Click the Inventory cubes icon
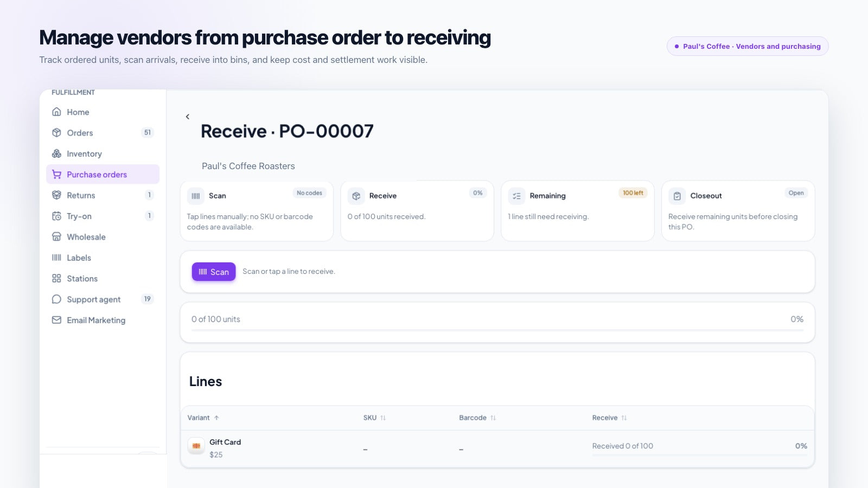868x488 pixels. 56,153
